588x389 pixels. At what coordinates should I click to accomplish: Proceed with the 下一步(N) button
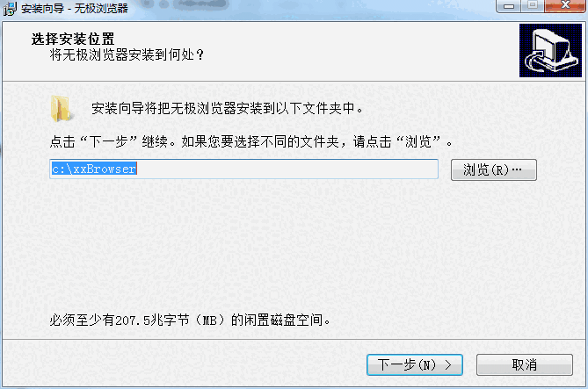click(414, 364)
